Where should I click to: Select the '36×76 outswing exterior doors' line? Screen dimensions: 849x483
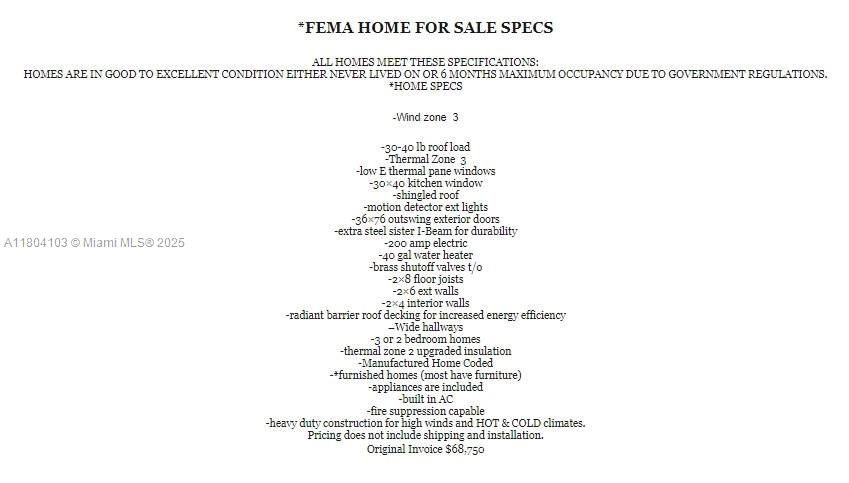(425, 219)
